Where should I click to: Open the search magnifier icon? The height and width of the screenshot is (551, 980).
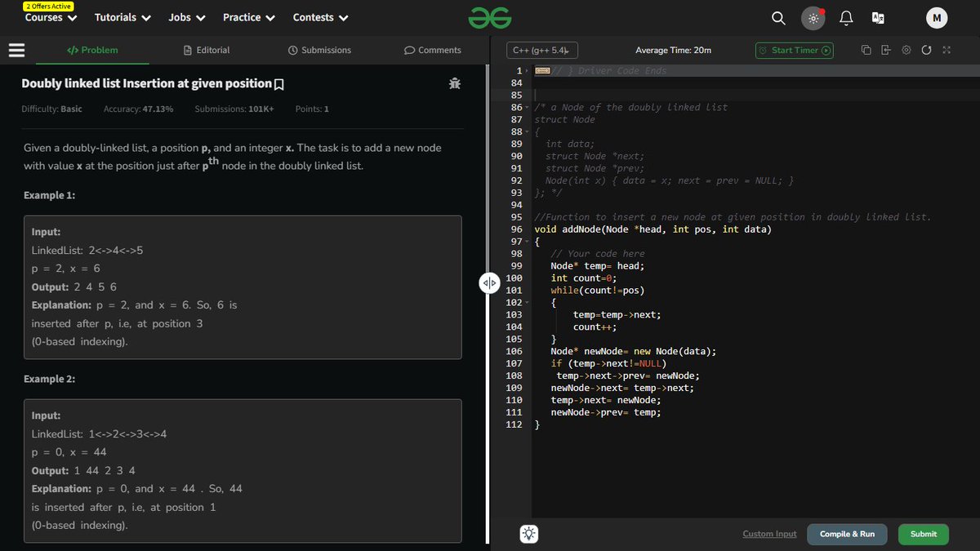[779, 18]
